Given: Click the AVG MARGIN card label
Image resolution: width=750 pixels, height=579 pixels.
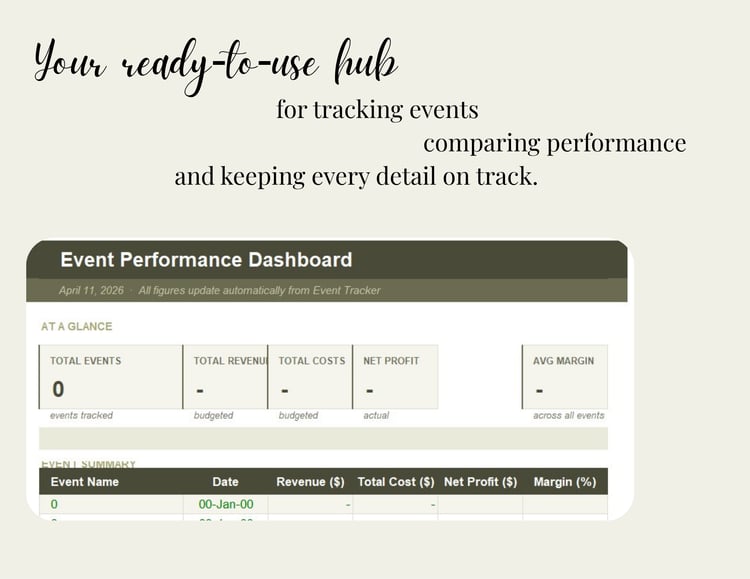Looking at the screenshot, I should [x=565, y=361].
